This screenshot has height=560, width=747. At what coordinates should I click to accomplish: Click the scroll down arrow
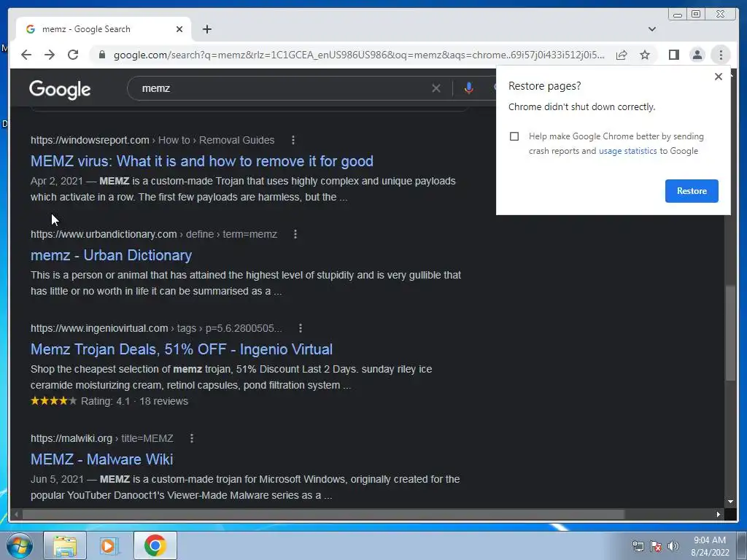730,502
